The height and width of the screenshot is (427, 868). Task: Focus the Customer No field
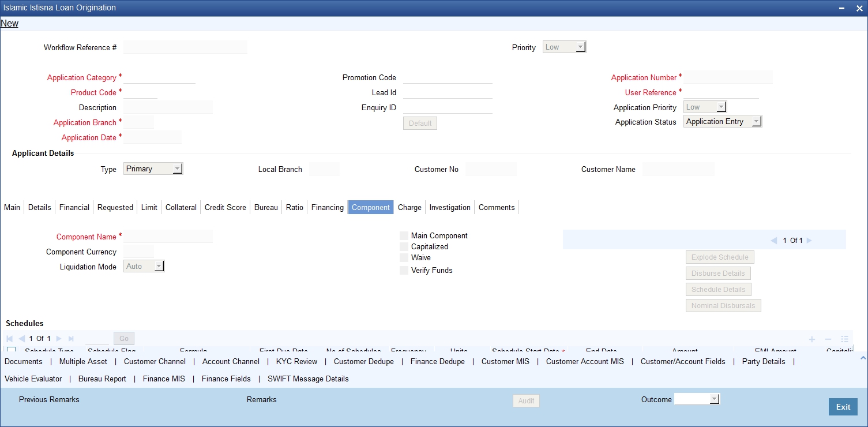[491, 169]
